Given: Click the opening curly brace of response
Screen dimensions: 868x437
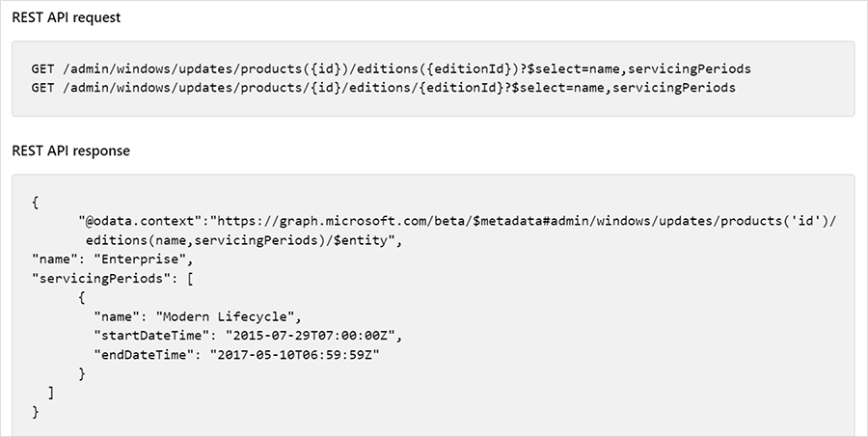Looking at the screenshot, I should pos(35,203).
